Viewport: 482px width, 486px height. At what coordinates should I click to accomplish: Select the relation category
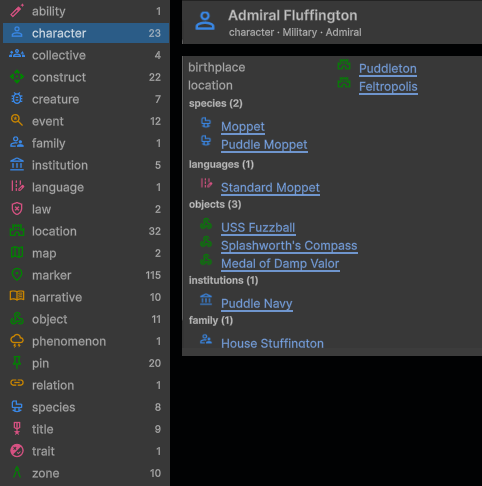(x=86, y=385)
